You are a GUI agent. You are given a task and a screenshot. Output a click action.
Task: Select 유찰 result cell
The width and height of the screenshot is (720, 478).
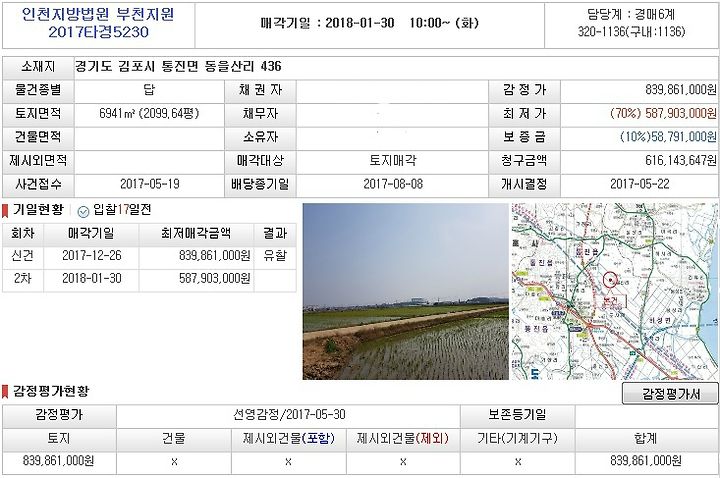[x=275, y=256]
